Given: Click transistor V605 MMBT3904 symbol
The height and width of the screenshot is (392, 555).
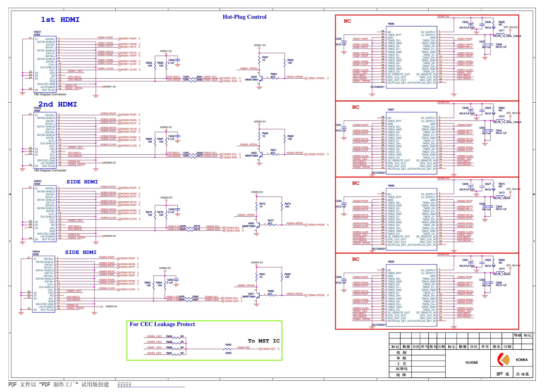Looking at the screenshot, I should click(x=260, y=155).
